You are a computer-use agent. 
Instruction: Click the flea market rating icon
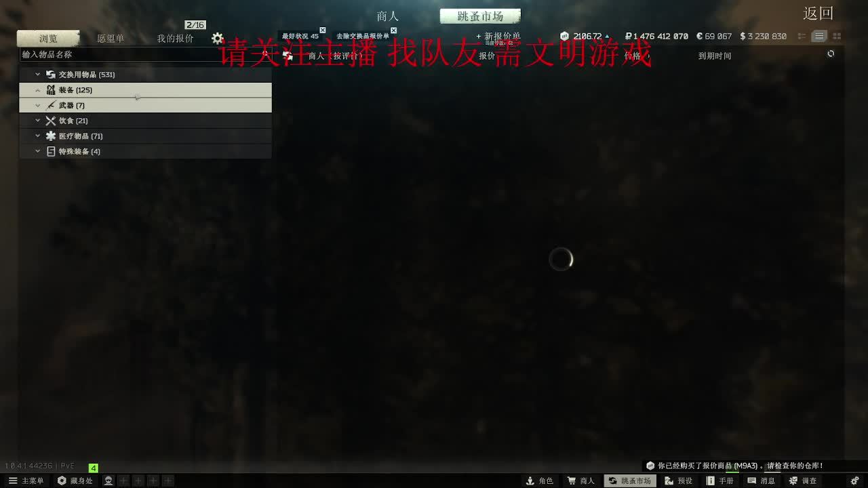pyautogui.click(x=566, y=36)
